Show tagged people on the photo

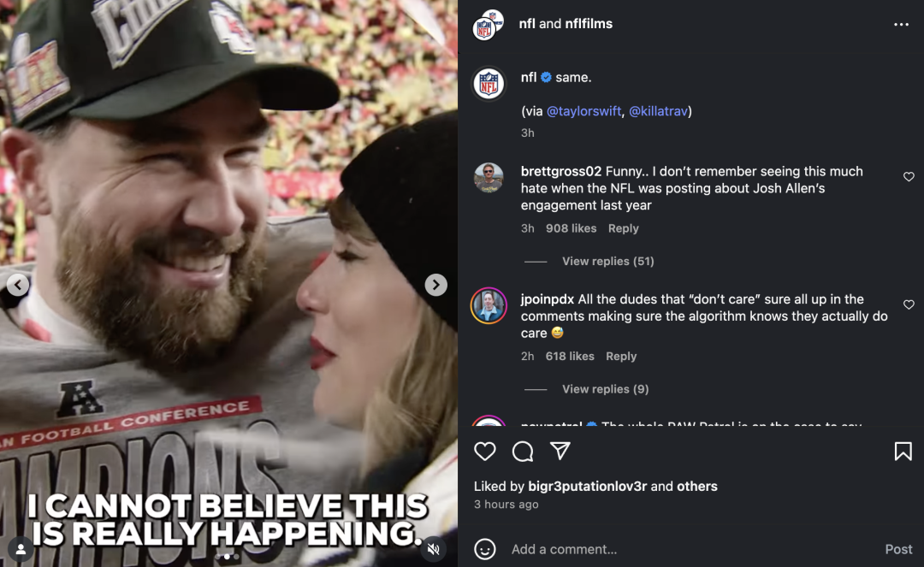pyautogui.click(x=21, y=547)
